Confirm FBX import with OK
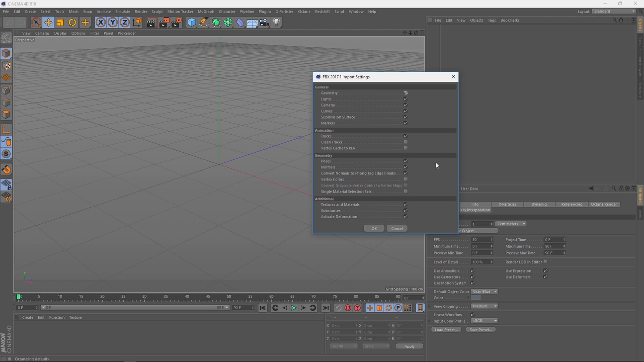This screenshot has width=644, height=362. coord(374,228)
